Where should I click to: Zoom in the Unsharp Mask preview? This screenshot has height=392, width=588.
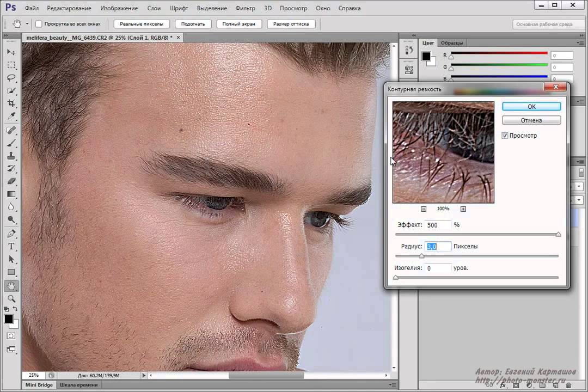[x=463, y=209]
